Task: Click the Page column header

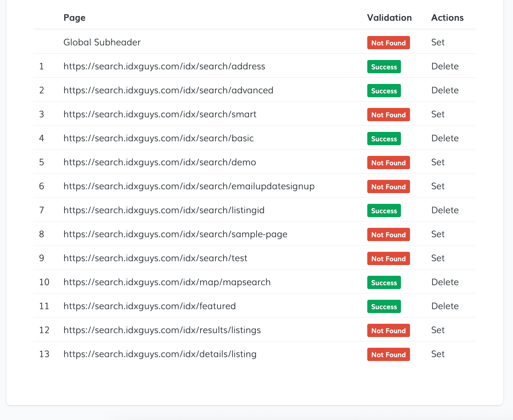Action: click(x=74, y=18)
